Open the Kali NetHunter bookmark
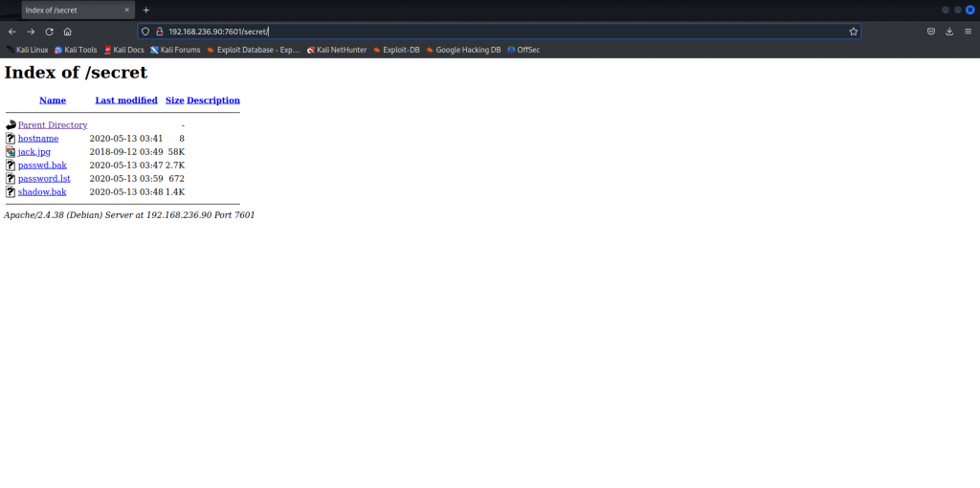 coord(336,50)
